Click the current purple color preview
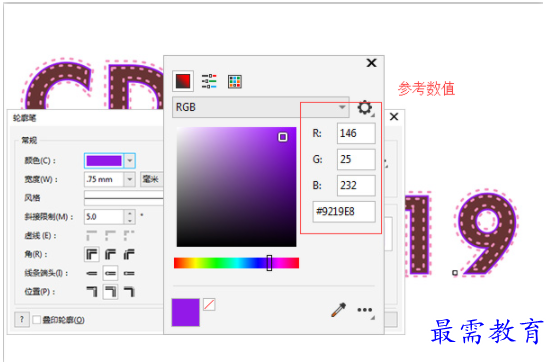This screenshot has width=552, height=363. coord(186,312)
